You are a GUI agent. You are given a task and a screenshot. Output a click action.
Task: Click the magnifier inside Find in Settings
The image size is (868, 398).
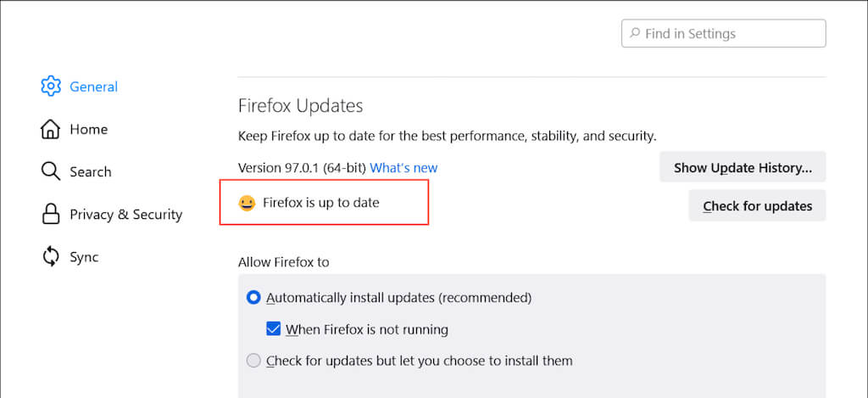[x=634, y=34]
